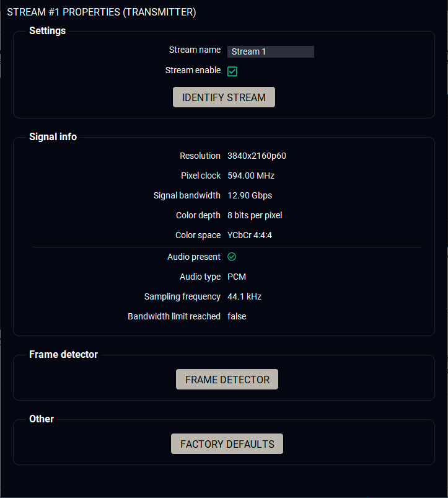Click the green Audio present check icon
Screen dimensions: 448x498
(232, 257)
